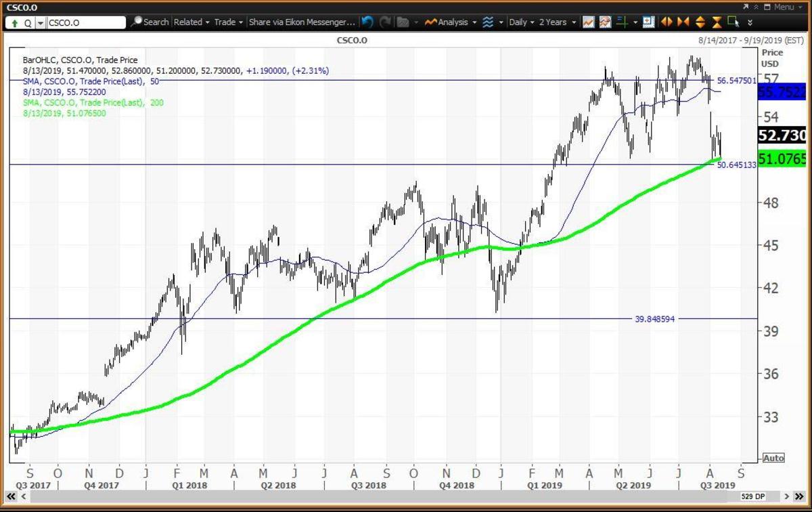This screenshot has width=812, height=512.
Task: Expand the wave lines icon dropdown arrow
Action: coord(501,22)
